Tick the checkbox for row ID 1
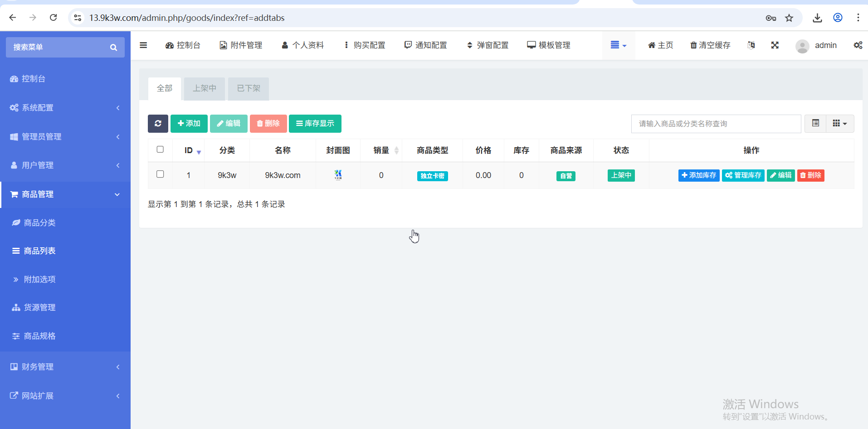The width and height of the screenshot is (868, 429). (x=160, y=174)
